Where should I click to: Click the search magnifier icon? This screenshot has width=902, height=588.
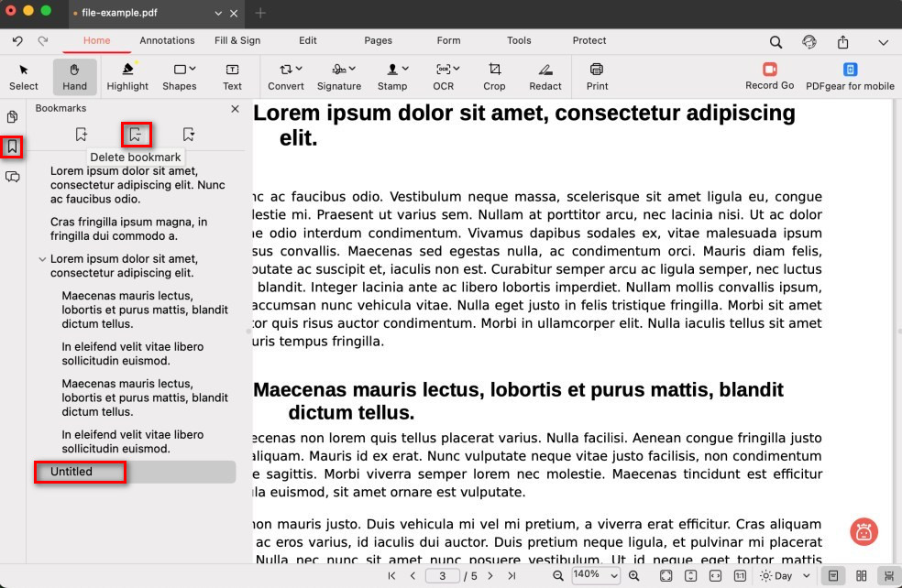tap(775, 42)
